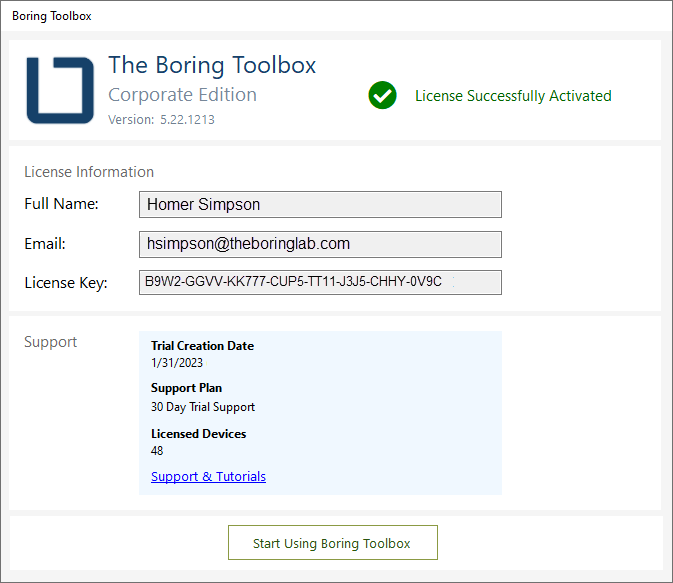Click the Licensed Devices heading
Viewport: 673px width, 583px height.
[198, 434]
